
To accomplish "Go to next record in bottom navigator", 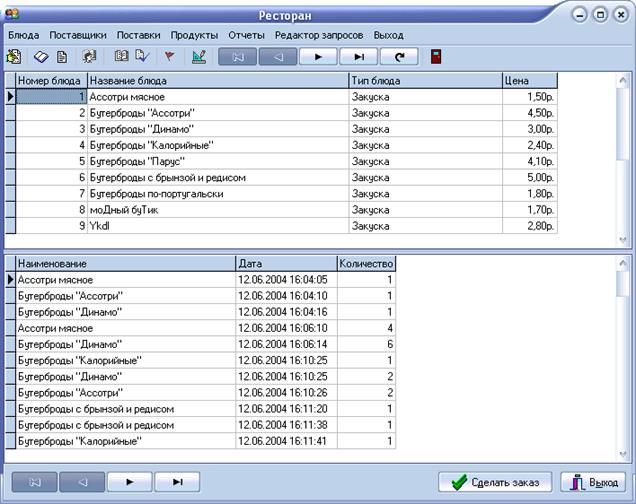I will point(127,482).
